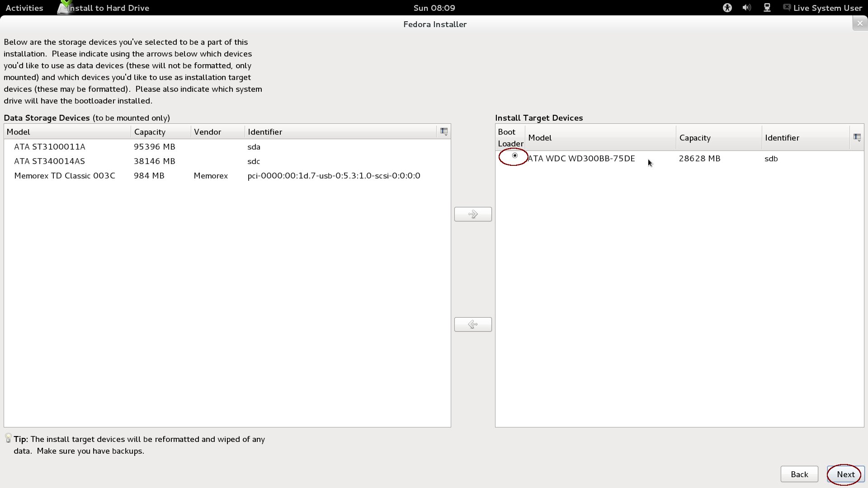Open the Activities overview
This screenshot has width=868, height=488.
coord(24,8)
